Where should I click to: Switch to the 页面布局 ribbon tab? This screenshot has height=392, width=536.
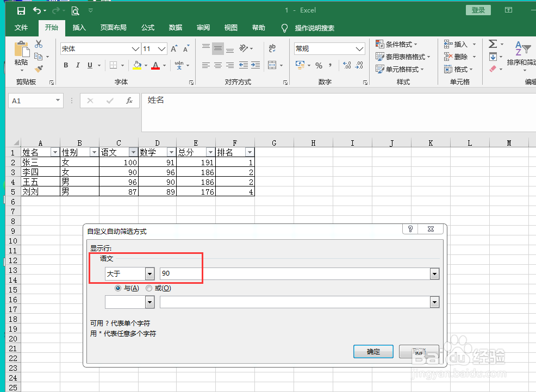pos(114,28)
